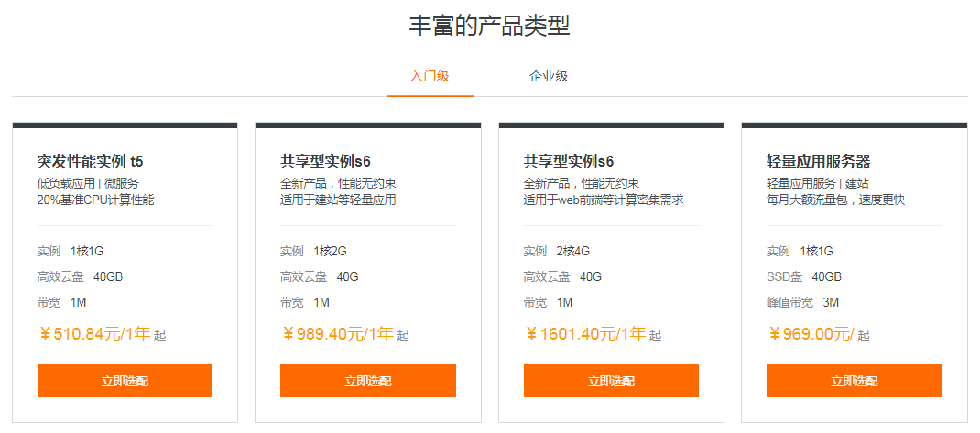Open the 轻量应用服务器 card title
The height and width of the screenshot is (433, 980).
pyautogui.click(x=818, y=161)
